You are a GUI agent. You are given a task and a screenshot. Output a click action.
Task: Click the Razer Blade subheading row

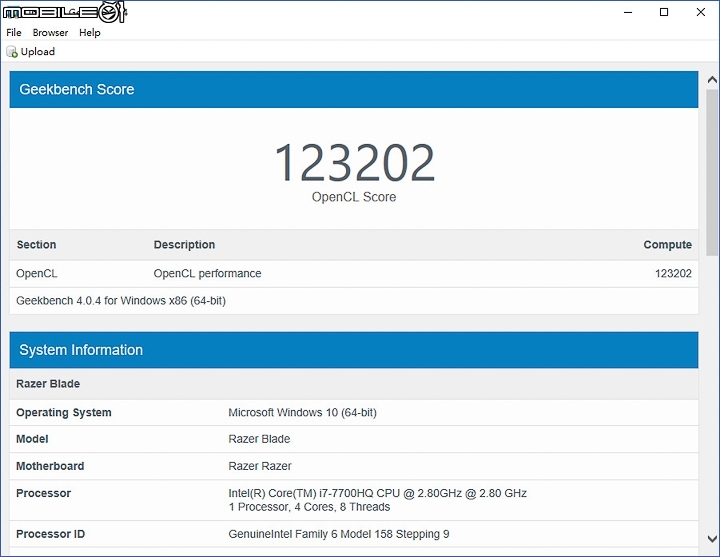[354, 384]
